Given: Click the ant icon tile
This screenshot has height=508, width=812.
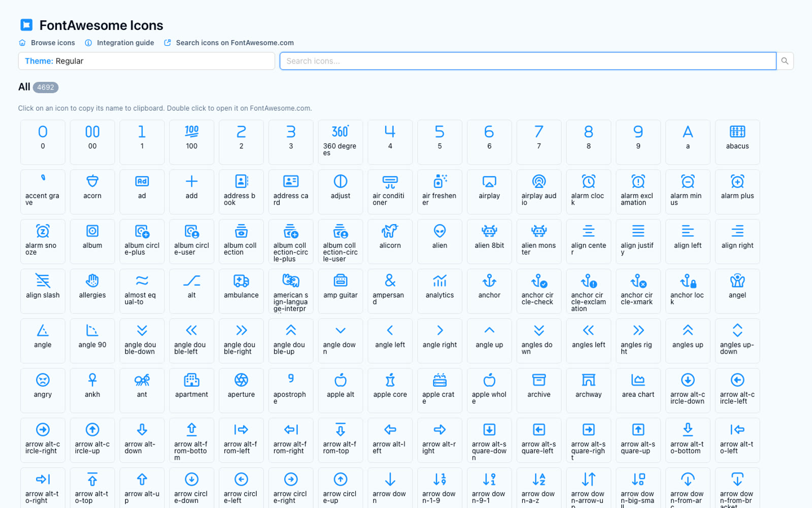Looking at the screenshot, I should pos(142,391).
